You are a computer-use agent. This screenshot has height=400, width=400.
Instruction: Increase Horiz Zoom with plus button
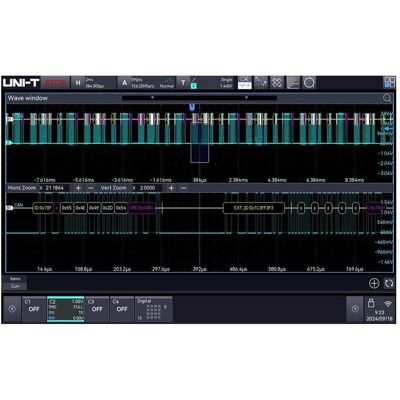(78, 188)
